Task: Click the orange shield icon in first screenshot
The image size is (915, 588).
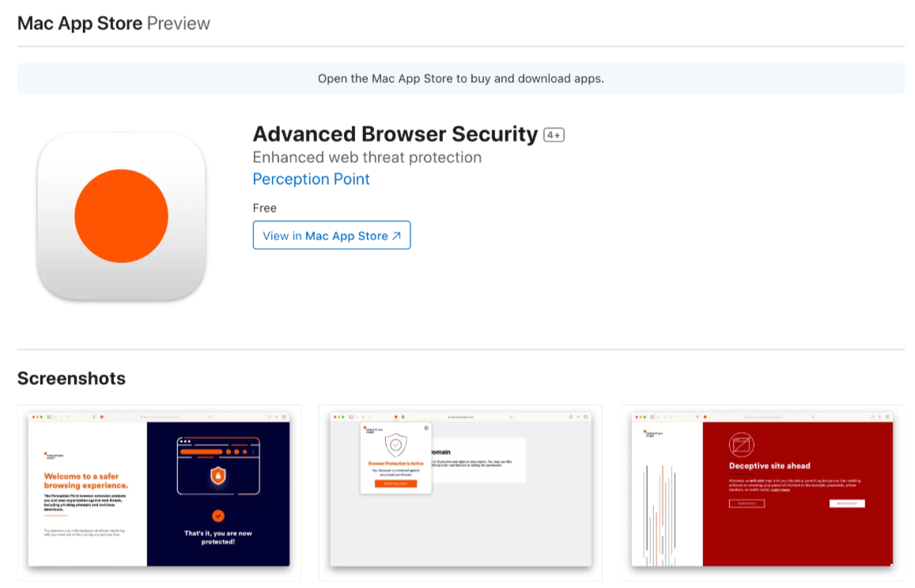Action: coord(218,476)
